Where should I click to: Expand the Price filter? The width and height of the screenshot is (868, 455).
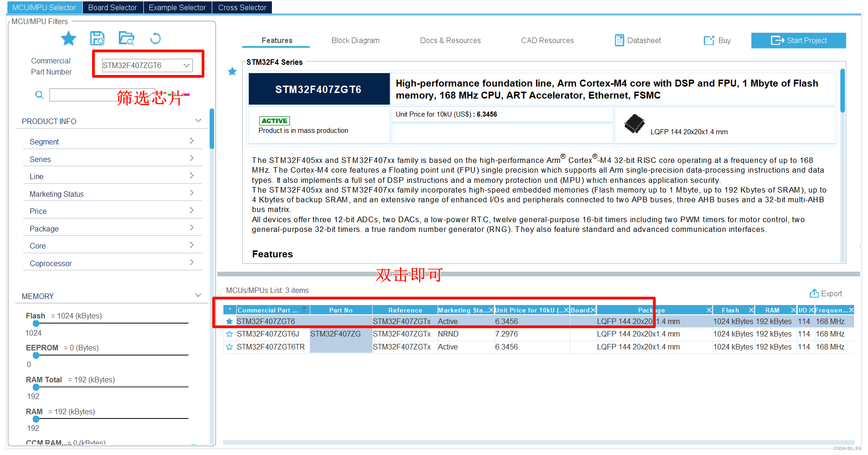pyautogui.click(x=191, y=210)
